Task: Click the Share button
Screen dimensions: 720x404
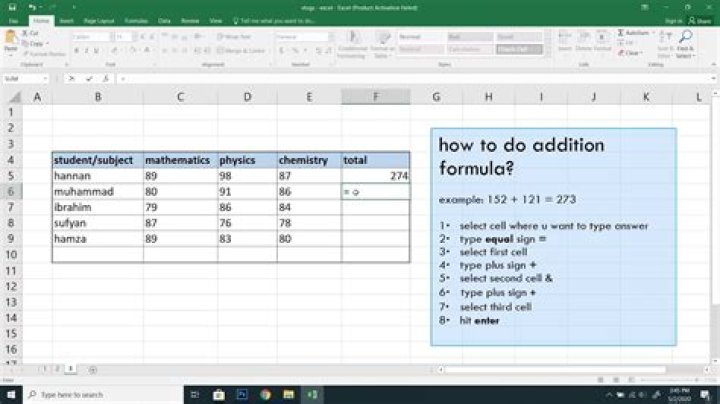Action: click(x=702, y=19)
